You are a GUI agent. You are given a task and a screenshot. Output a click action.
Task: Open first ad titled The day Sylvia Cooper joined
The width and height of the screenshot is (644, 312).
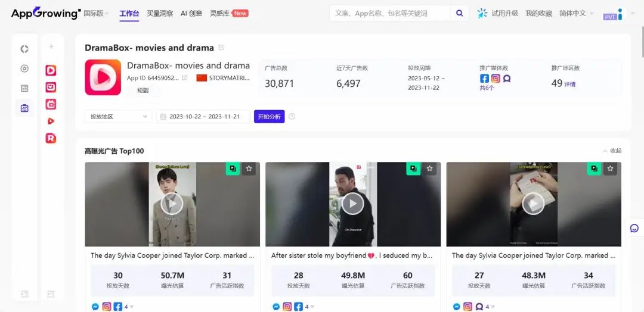point(172,255)
